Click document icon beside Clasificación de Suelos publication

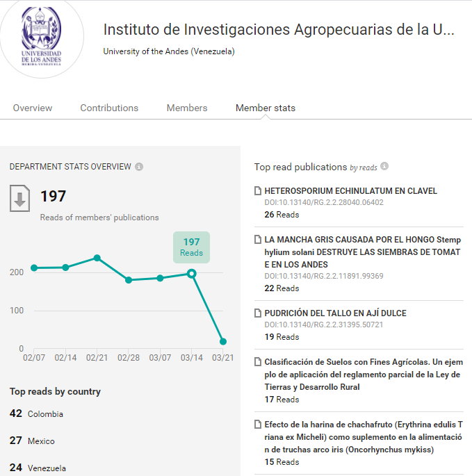[x=258, y=362]
